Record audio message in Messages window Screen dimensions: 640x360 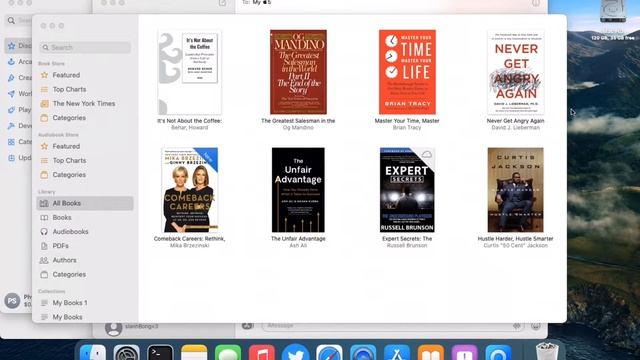[517, 326]
